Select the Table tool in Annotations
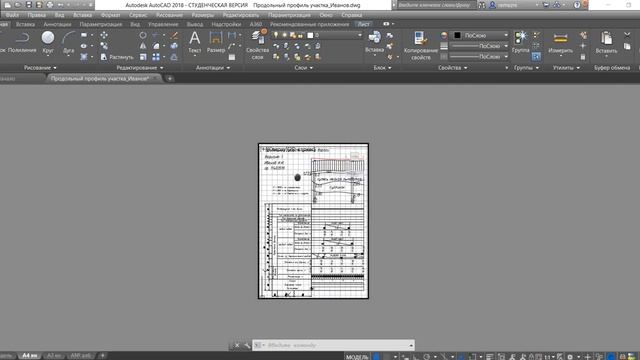 [232, 57]
